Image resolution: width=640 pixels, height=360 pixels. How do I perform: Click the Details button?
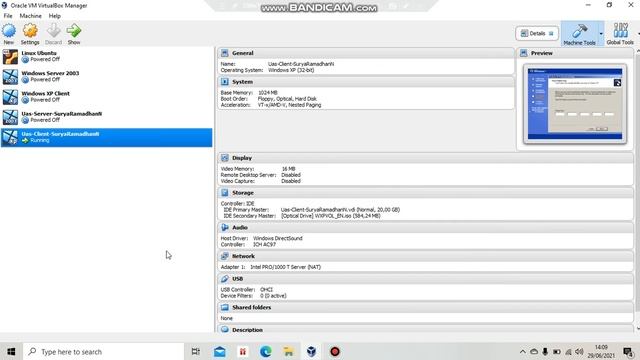pos(537,33)
